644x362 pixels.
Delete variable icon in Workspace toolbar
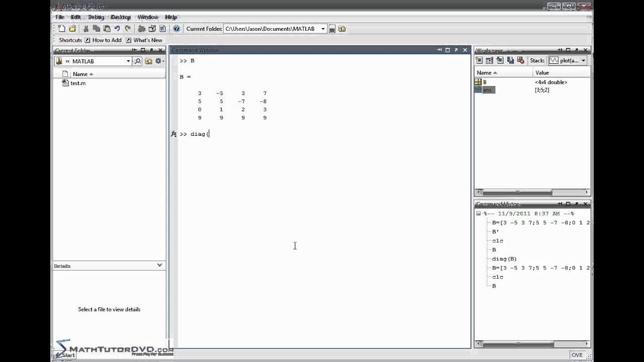click(521, 60)
